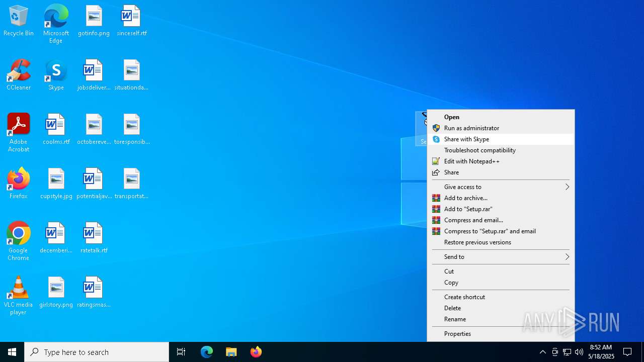Open File Explorer from the taskbar
This screenshot has height=362, width=644.
click(x=231, y=352)
